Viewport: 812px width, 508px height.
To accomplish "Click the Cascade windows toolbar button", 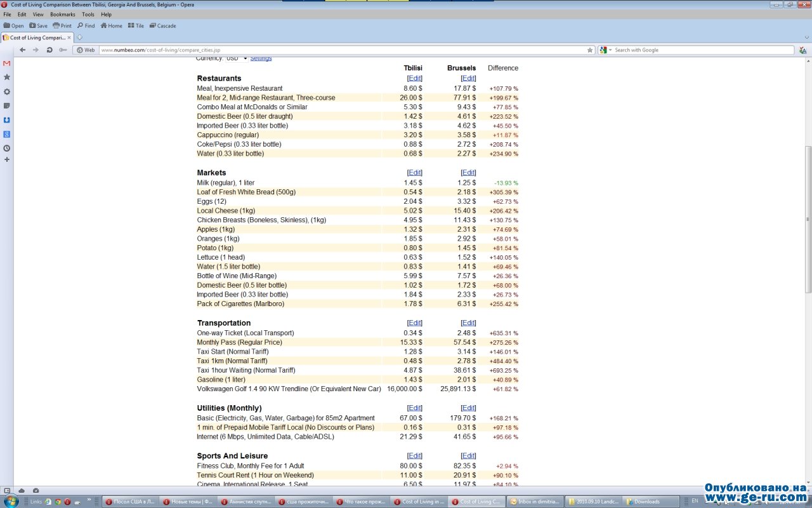I will coord(162,26).
